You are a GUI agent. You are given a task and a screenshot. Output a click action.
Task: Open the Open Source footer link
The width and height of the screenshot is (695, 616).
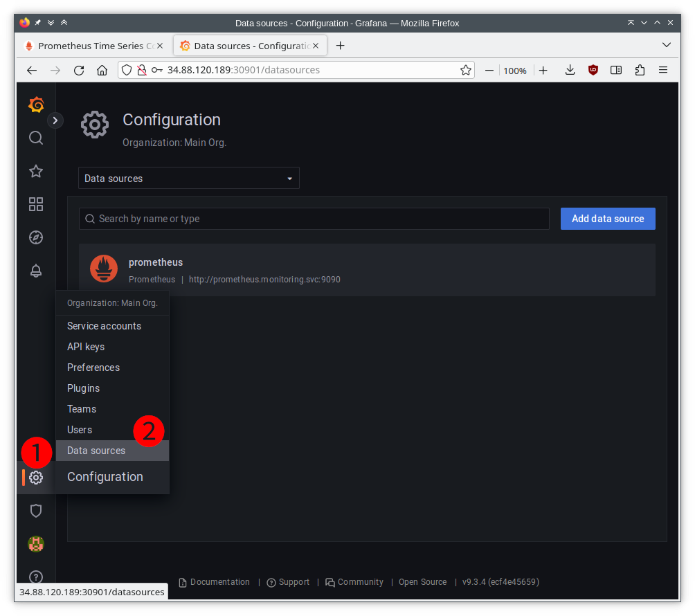422,582
